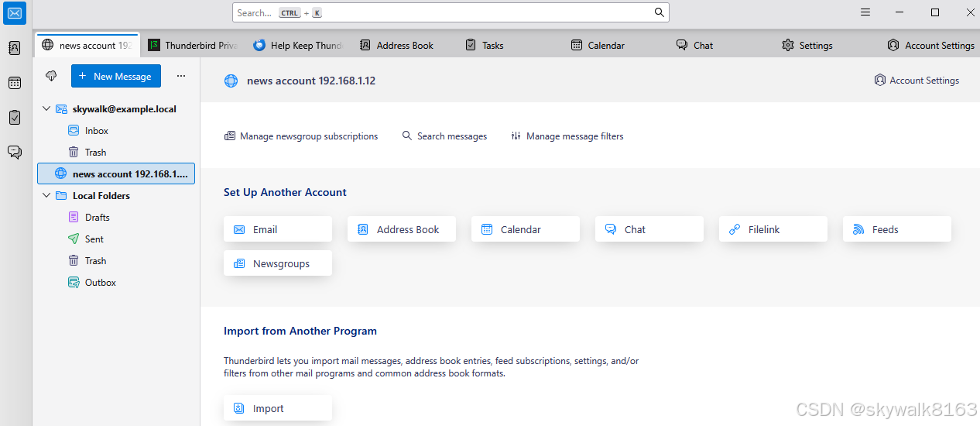The height and width of the screenshot is (426, 980).
Task: Click the Outbox folder icon
Action: tap(74, 283)
